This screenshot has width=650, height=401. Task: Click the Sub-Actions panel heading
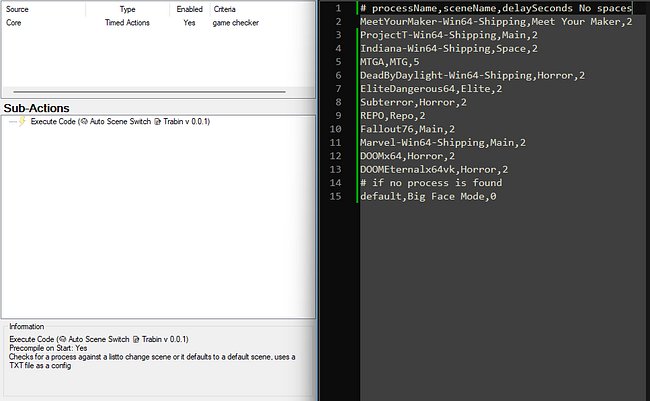click(x=36, y=108)
